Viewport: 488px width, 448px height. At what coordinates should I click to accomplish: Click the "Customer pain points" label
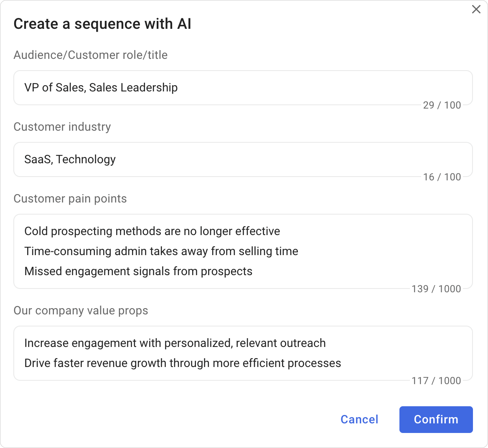coord(70,199)
